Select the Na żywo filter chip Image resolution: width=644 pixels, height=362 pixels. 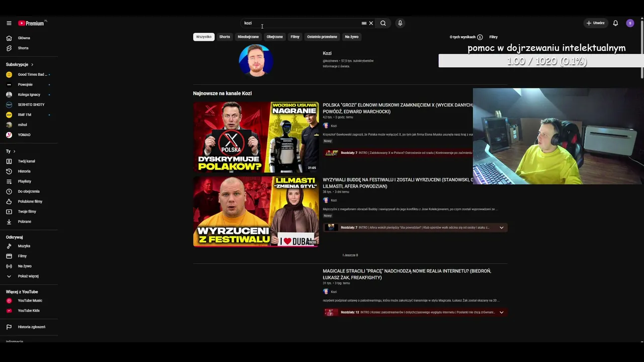[352, 37]
